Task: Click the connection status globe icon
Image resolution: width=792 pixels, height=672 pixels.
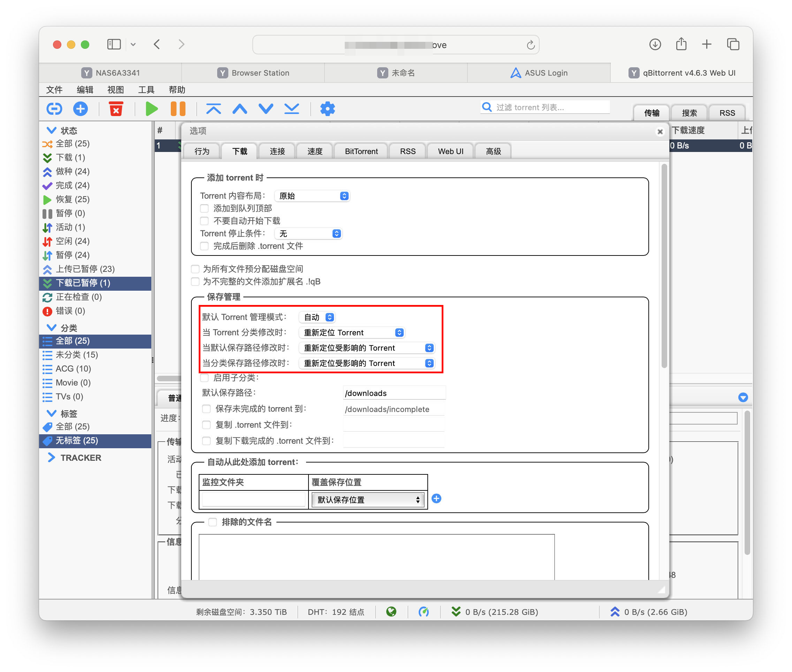Action: [x=391, y=611]
